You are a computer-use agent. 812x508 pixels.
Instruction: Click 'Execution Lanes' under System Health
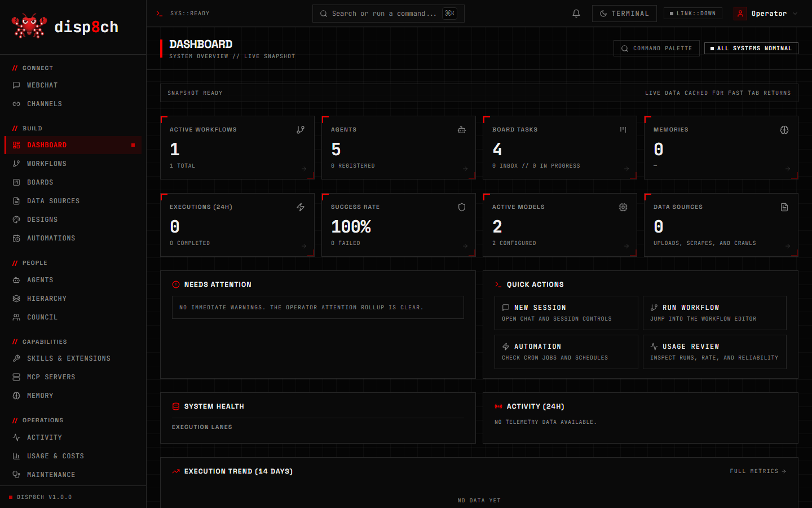[x=202, y=427]
